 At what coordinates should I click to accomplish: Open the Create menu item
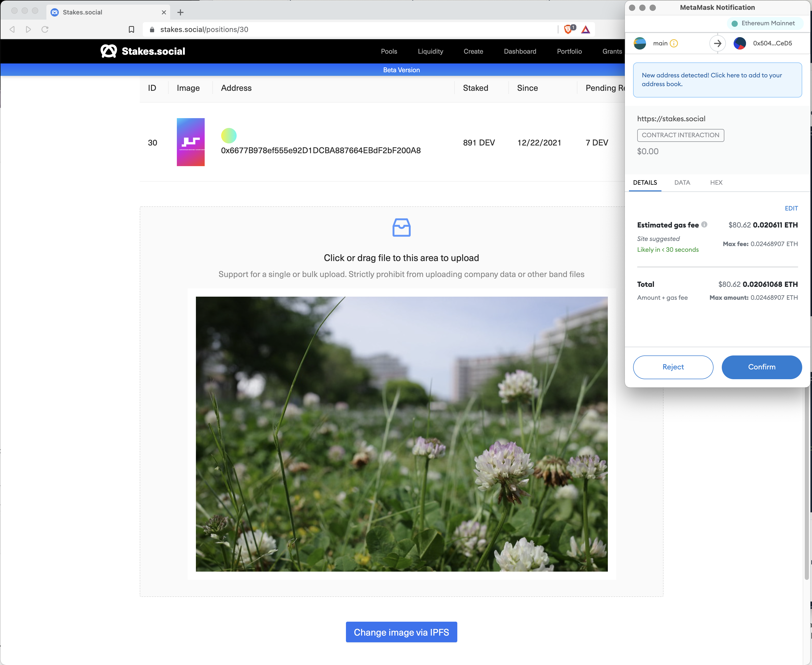click(x=473, y=51)
